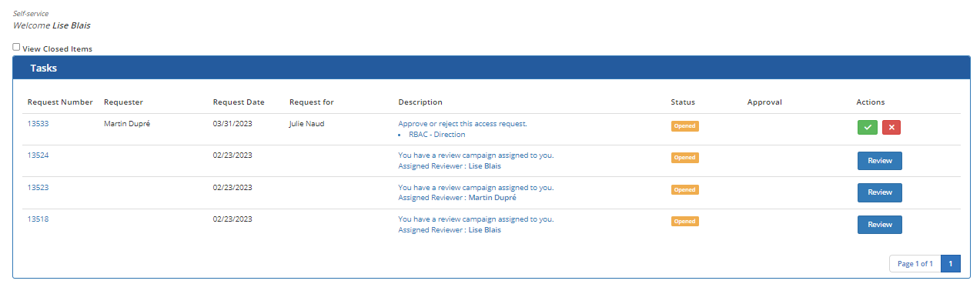Click the RBAC - Direction access item
980x284 pixels.
pos(436,134)
